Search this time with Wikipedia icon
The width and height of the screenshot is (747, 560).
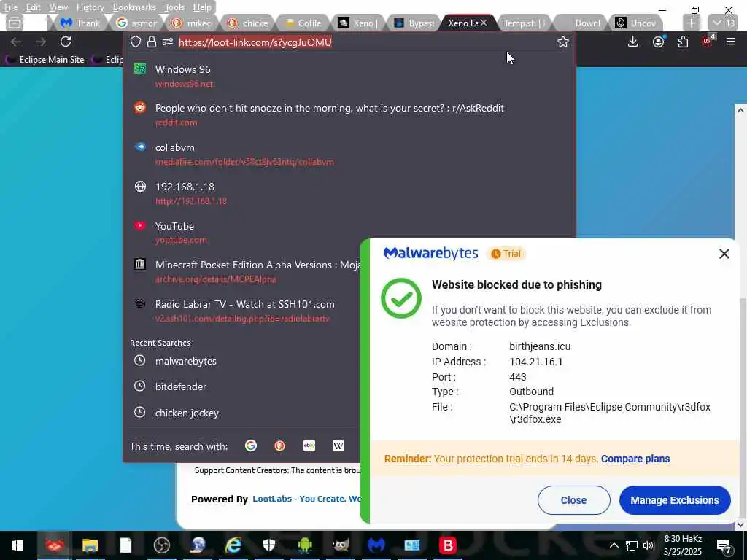point(338,446)
